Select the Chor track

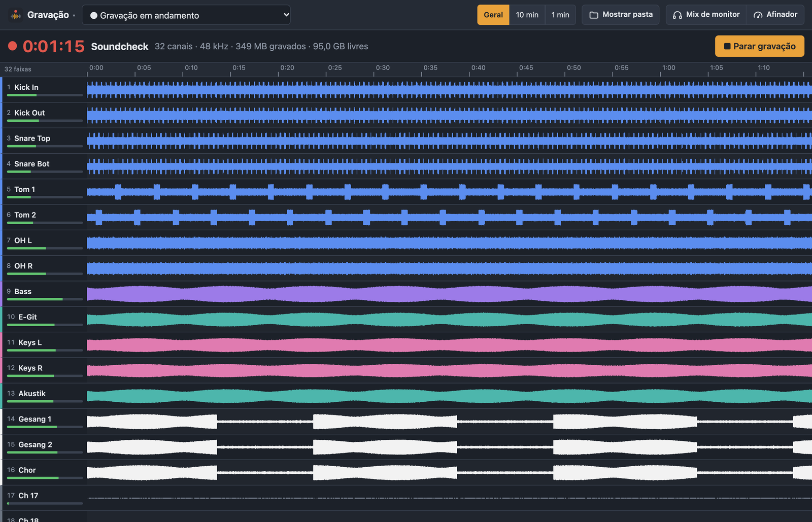[x=44, y=473]
